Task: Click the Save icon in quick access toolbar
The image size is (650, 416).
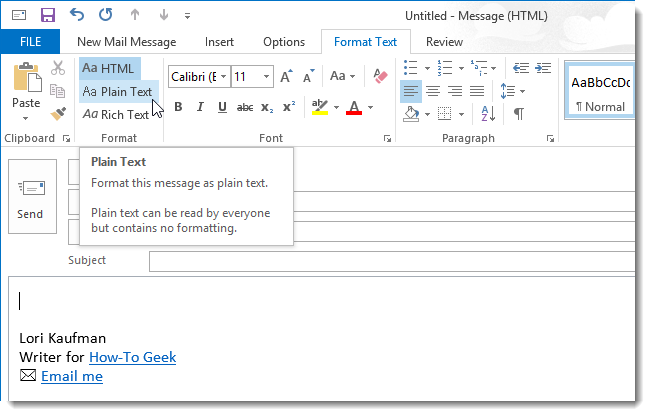Action: pos(48,15)
